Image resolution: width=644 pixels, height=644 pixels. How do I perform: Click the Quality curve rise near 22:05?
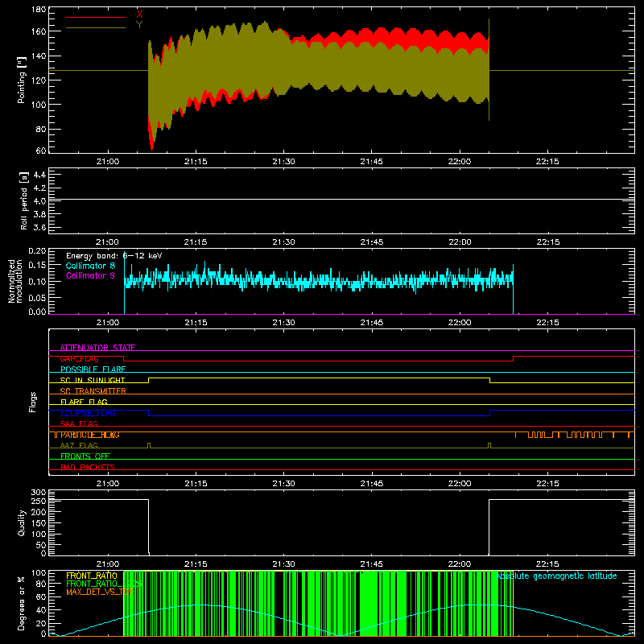tap(489, 526)
